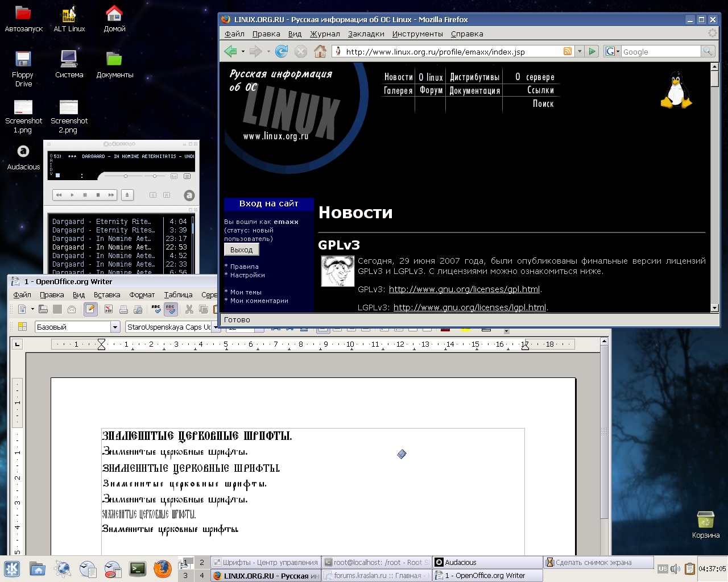Toggle the Audacious equalizer button
The image size is (728, 582).
tap(174, 176)
